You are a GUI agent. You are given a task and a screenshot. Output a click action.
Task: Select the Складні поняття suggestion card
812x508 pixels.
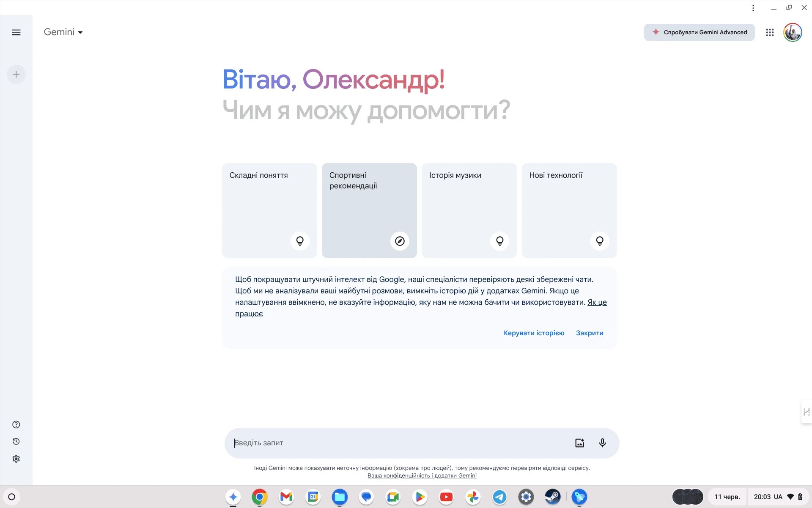coord(269,210)
